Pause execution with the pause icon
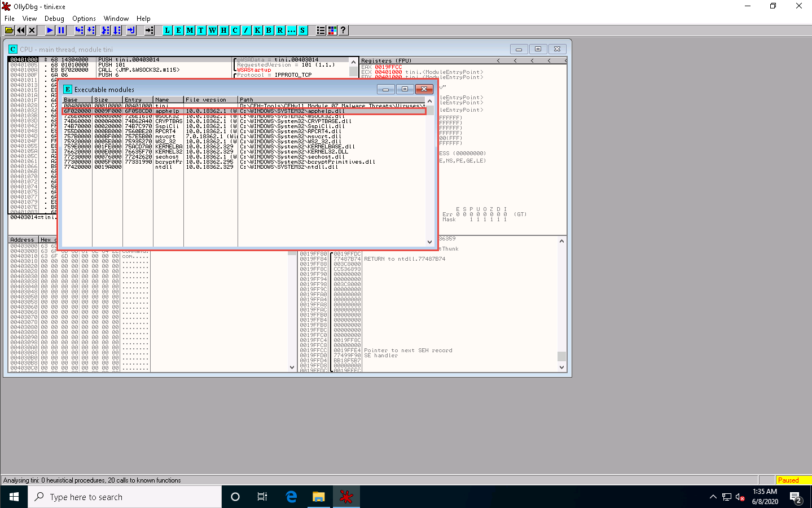 pyautogui.click(x=62, y=30)
